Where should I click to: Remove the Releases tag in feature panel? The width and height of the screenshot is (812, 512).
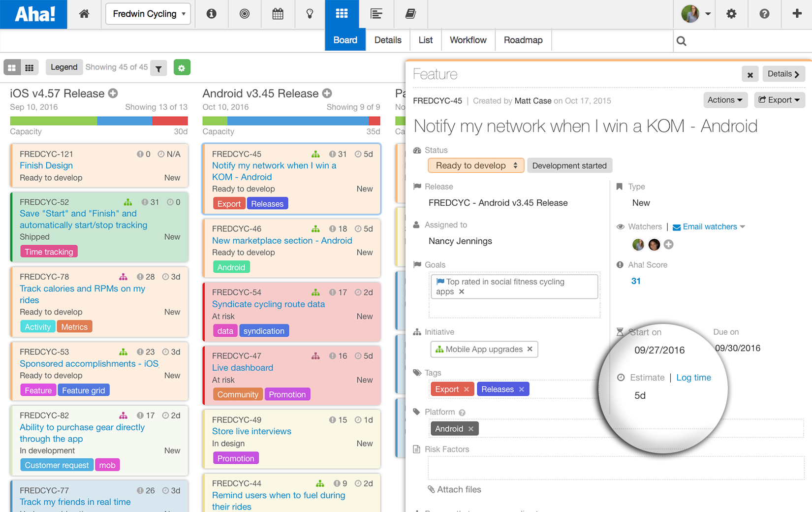pos(522,389)
